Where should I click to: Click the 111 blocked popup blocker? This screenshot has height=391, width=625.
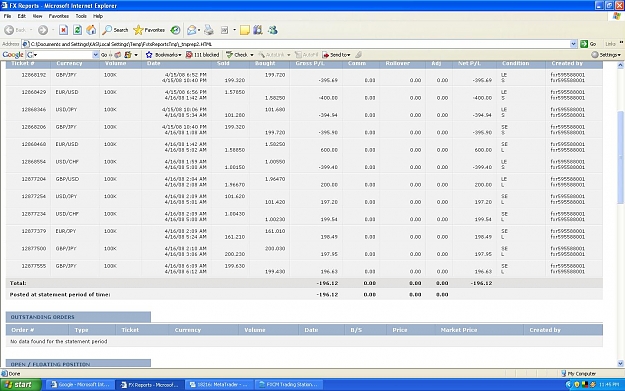[x=202, y=55]
